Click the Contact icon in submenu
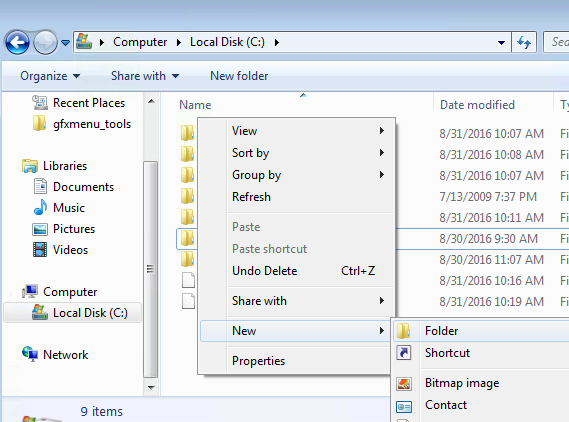This screenshot has height=422, width=569. [x=404, y=406]
